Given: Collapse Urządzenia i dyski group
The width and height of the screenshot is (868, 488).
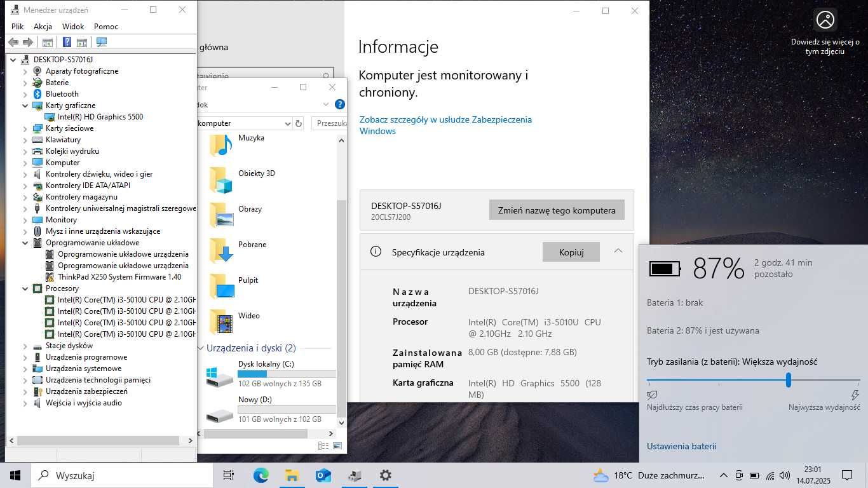Looking at the screenshot, I should pos(200,348).
